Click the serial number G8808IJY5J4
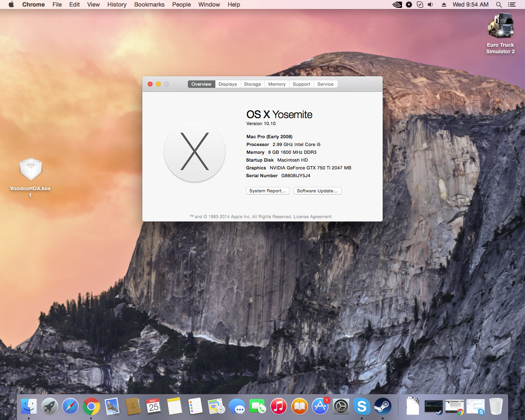 point(296,176)
